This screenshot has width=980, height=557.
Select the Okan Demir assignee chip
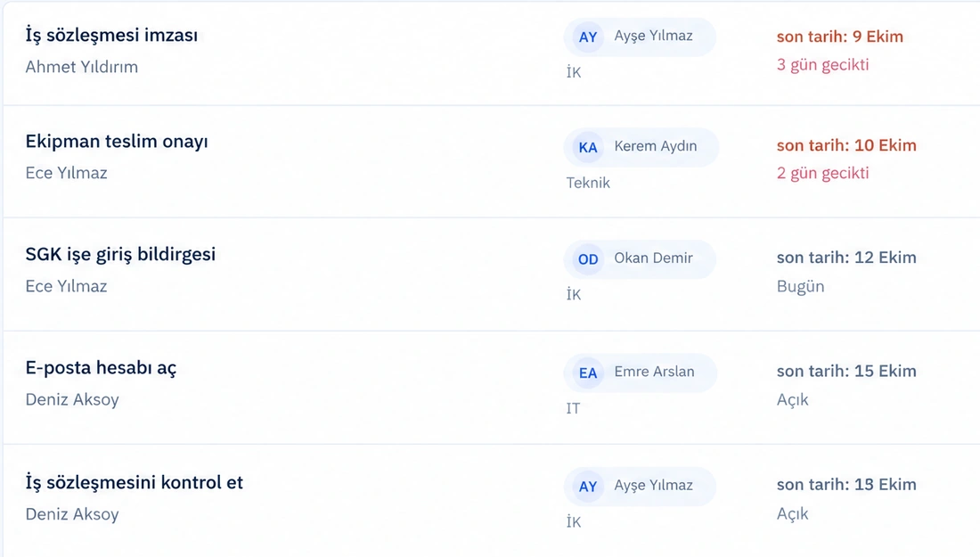640,259
